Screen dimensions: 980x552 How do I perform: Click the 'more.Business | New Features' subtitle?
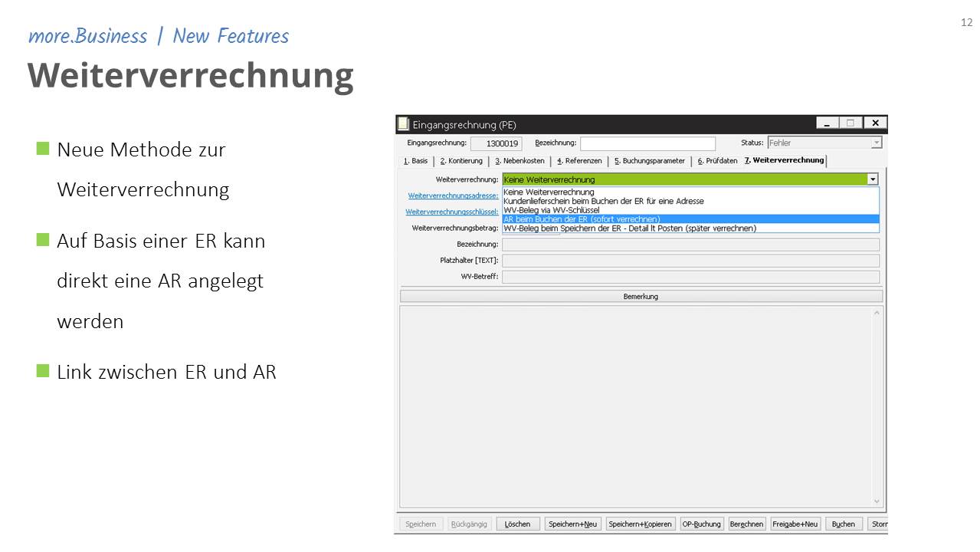point(159,36)
